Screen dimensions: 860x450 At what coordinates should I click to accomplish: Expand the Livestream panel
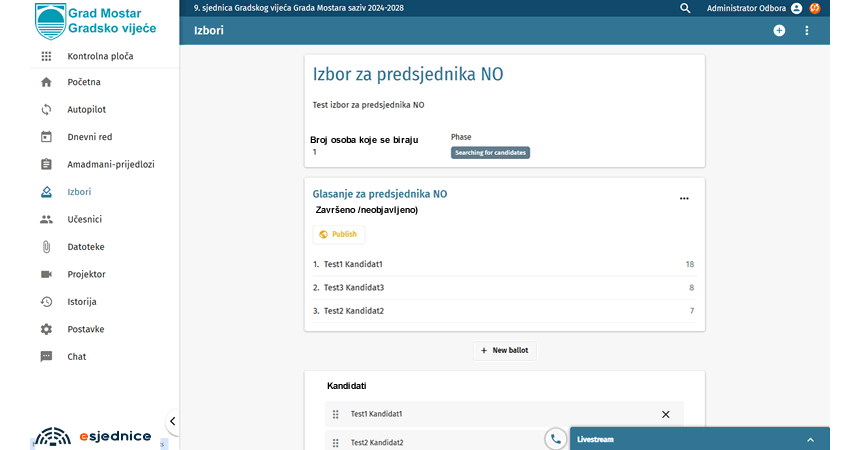[x=810, y=439]
